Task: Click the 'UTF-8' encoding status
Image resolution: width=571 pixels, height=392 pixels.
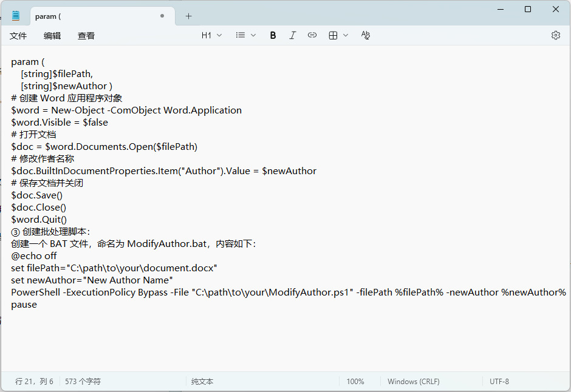Action: [499, 382]
